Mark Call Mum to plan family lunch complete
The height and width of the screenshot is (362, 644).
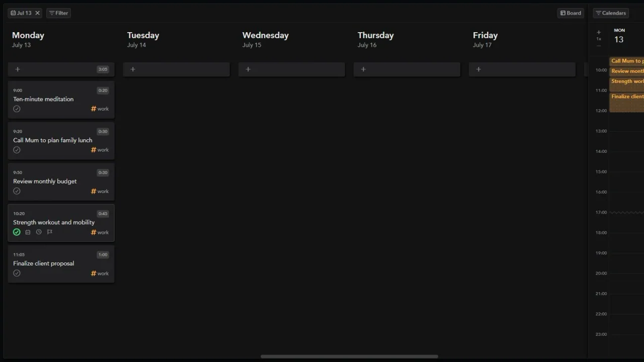(x=17, y=150)
